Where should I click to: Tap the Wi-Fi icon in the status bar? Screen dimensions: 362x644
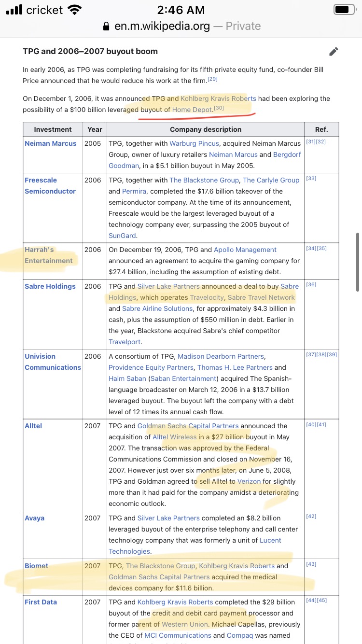point(74,10)
